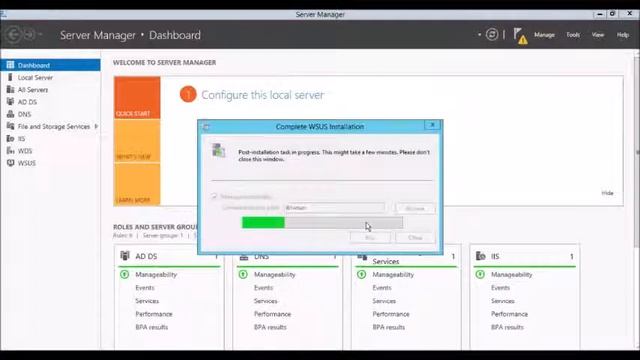Screen dimensions: 640x360
Task: Click File and Storage Services icon
Action: [10, 126]
